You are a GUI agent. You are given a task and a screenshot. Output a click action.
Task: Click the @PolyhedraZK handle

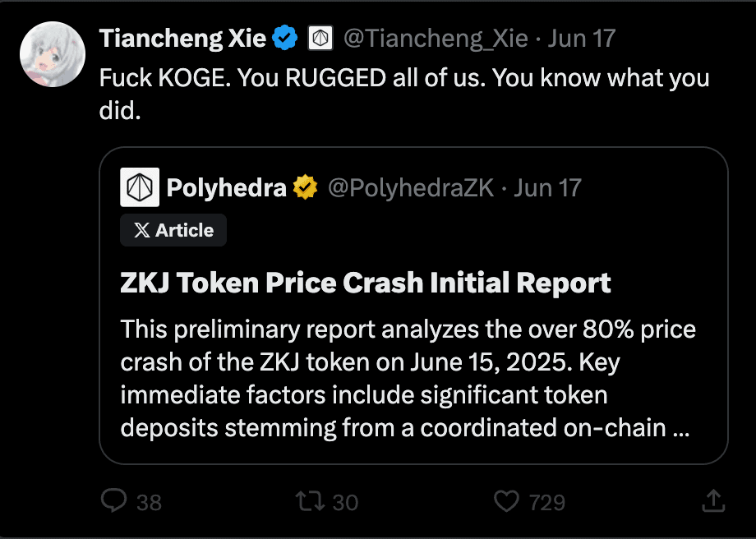[411, 187]
